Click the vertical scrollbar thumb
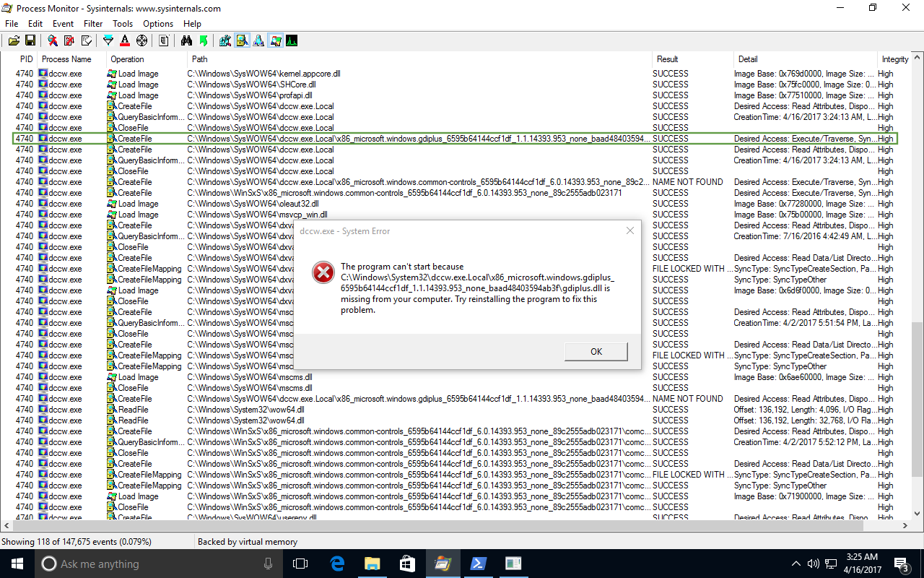This screenshot has height=578, width=924. pos(917,399)
